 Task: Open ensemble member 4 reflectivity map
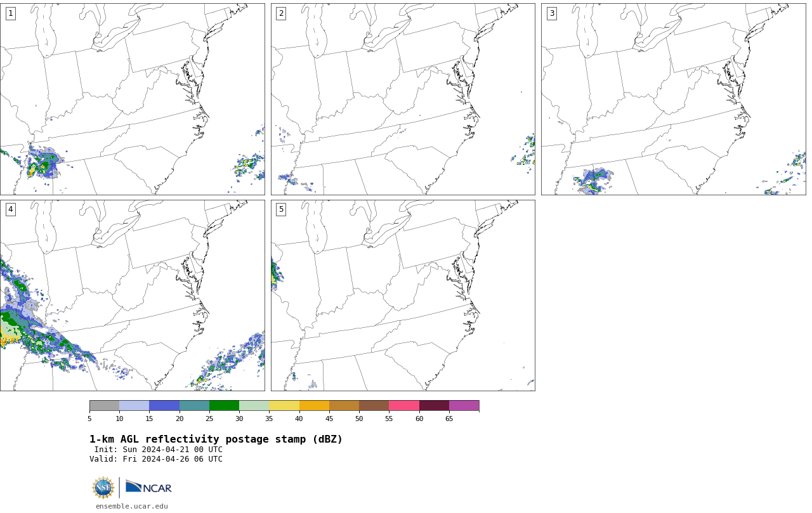(x=132, y=295)
